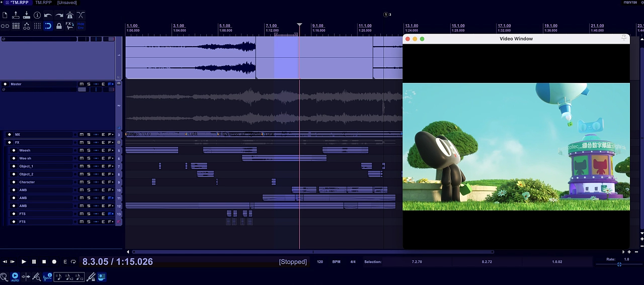This screenshot has height=285, width=644.
Task: Toggle item locking padlock
Action: point(59,26)
